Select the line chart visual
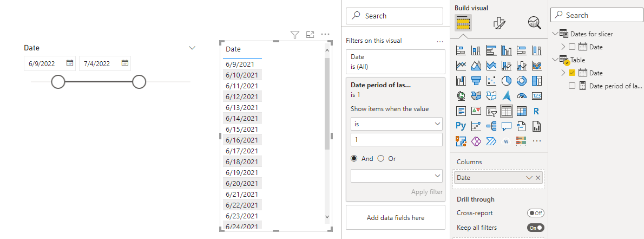Screen dimensions: 644x239 (461, 66)
